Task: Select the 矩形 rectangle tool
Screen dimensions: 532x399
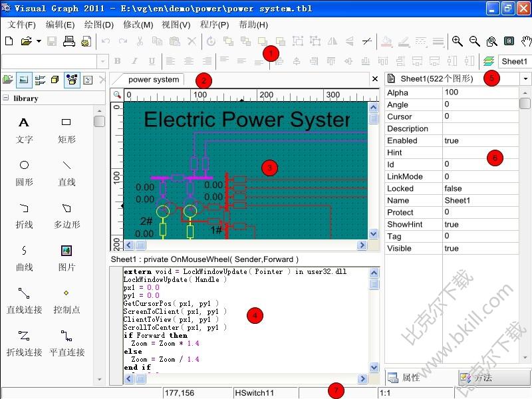Action: click(66, 130)
